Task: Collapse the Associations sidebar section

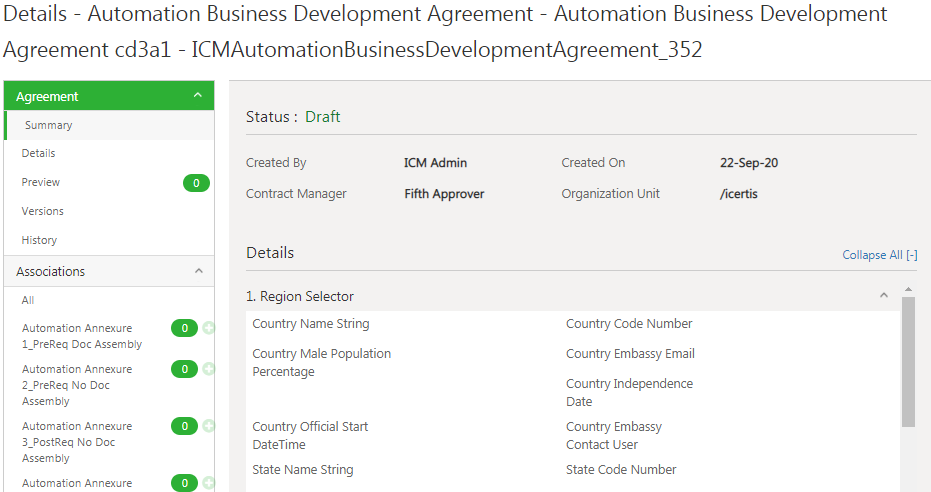Action: 198,271
